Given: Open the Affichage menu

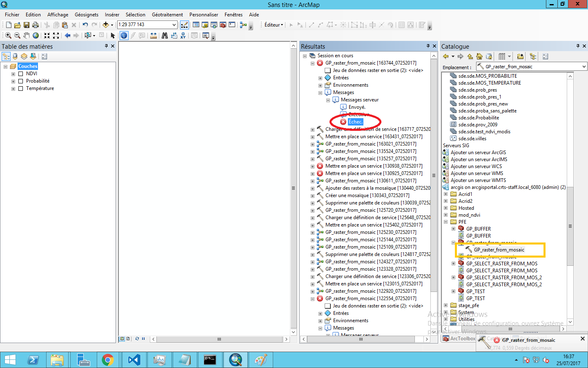Looking at the screenshot, I should (x=58, y=15).
